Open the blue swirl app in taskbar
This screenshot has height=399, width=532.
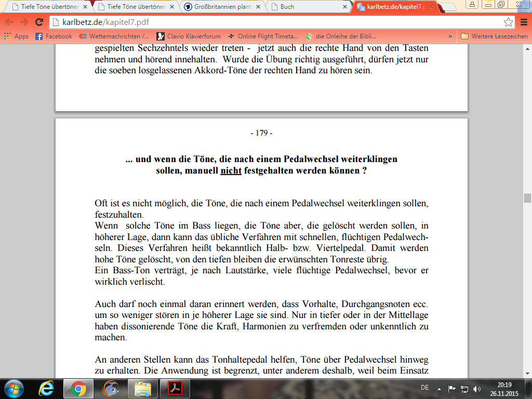point(111,389)
